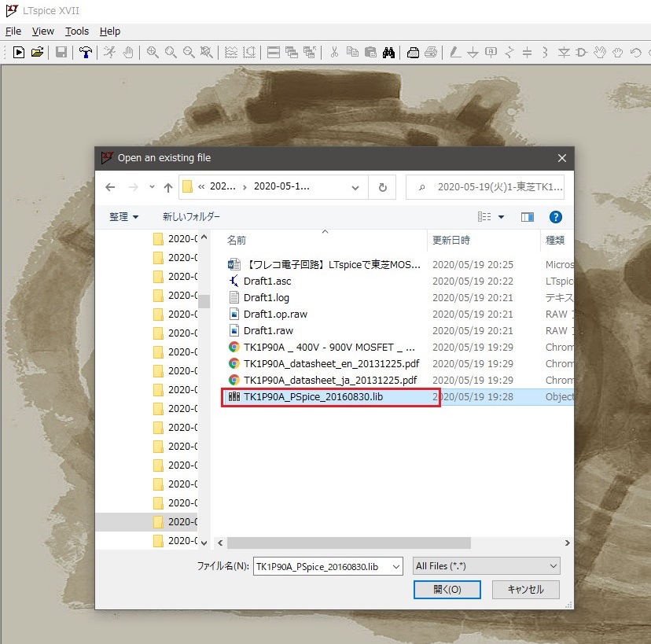Screen dimensions: 651x644
Task: Click the Print toolbar icon
Action: pyautogui.click(x=431, y=53)
